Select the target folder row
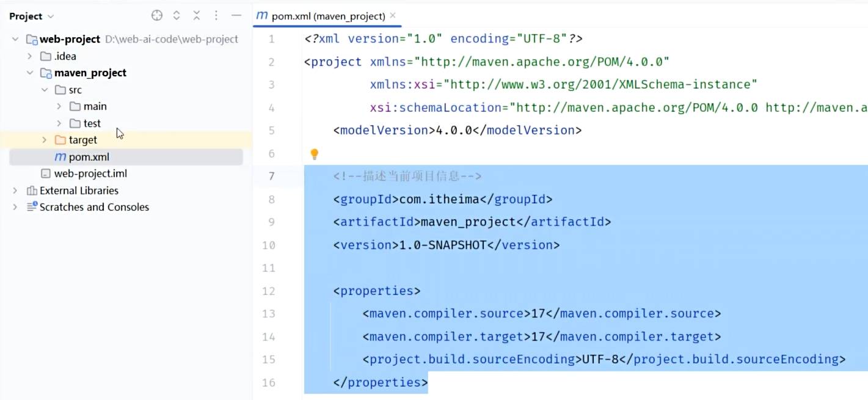The image size is (868, 400). click(x=126, y=140)
